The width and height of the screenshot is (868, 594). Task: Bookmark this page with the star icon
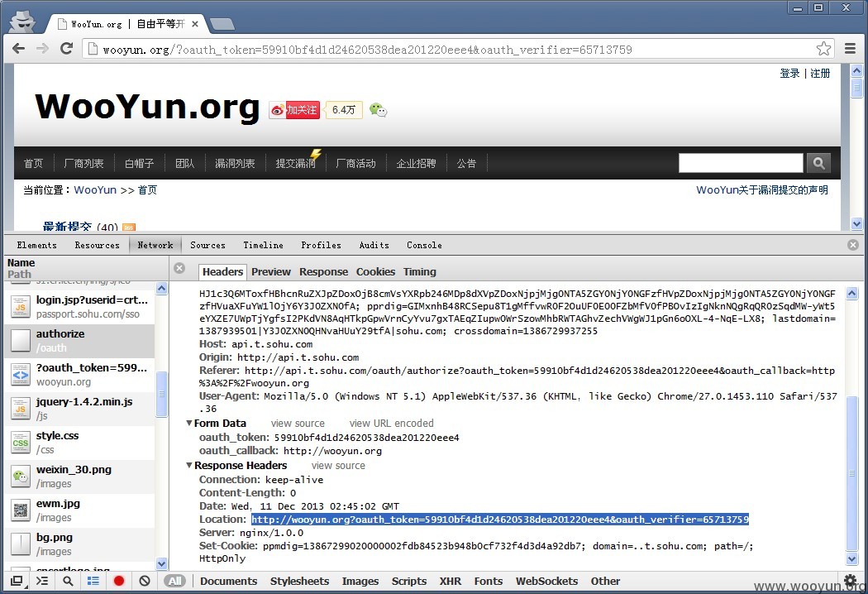(823, 49)
